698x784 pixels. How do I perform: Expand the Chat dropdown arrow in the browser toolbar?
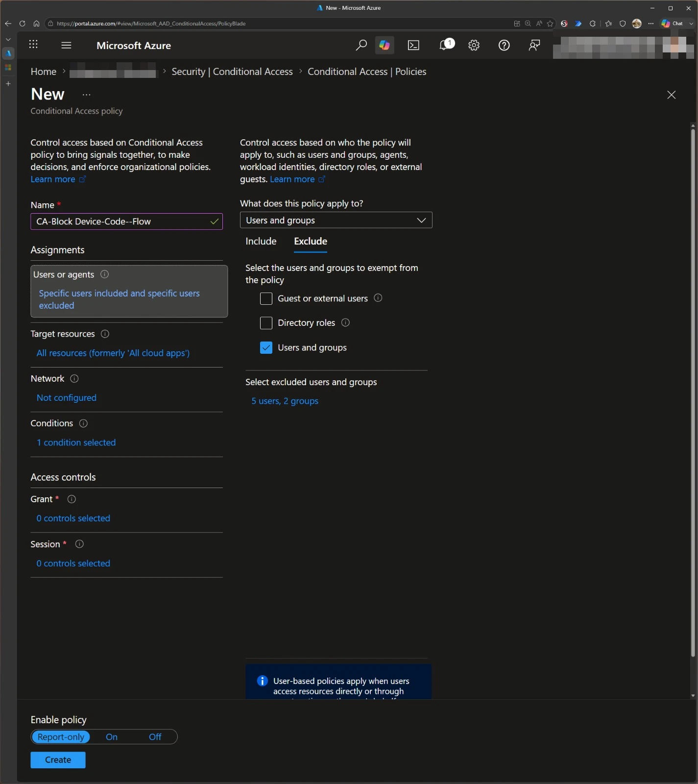(691, 24)
